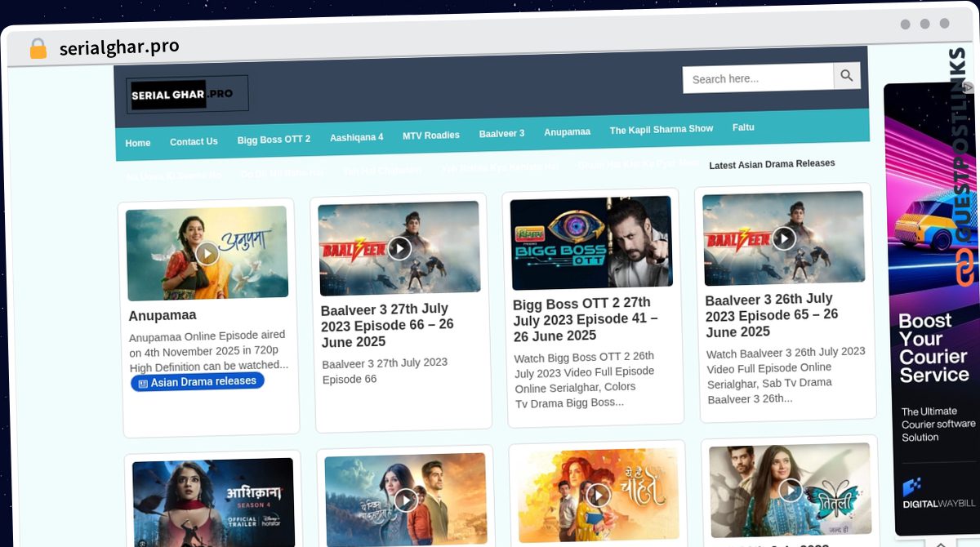
Task: Click the icon inside Asian Drama releases button
Action: (x=143, y=383)
